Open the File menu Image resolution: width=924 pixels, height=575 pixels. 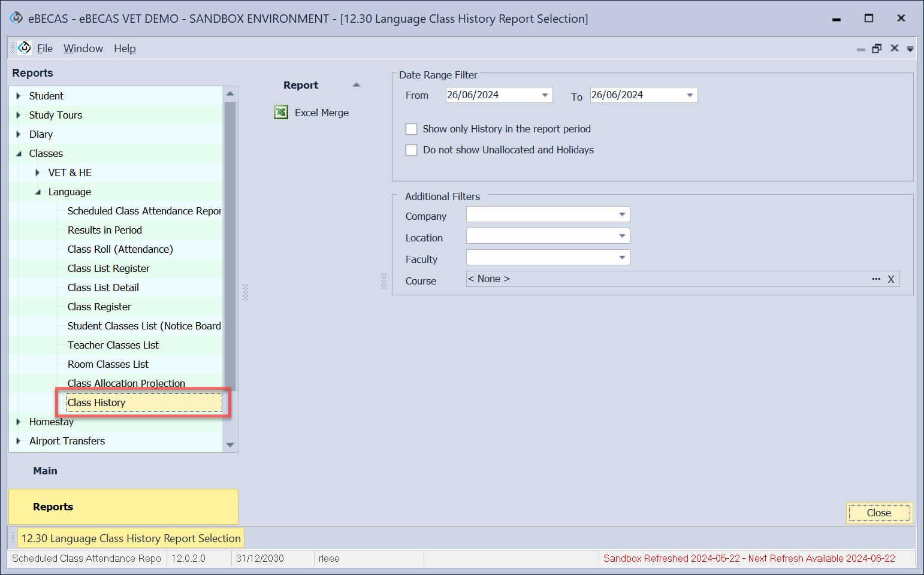(45, 49)
